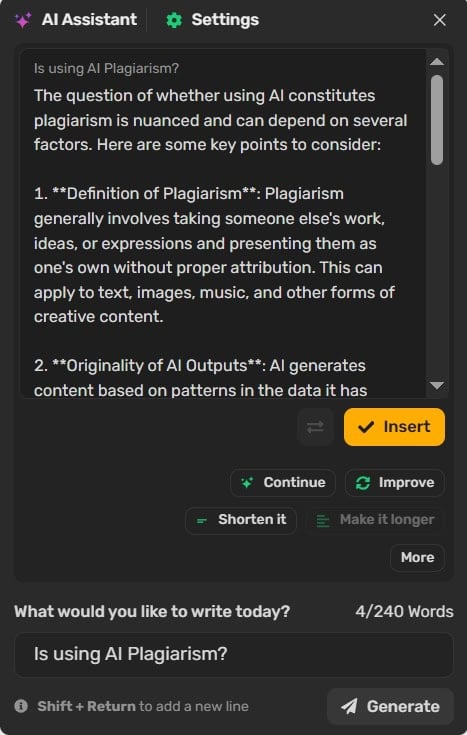Click the Generate button

[x=391, y=706]
